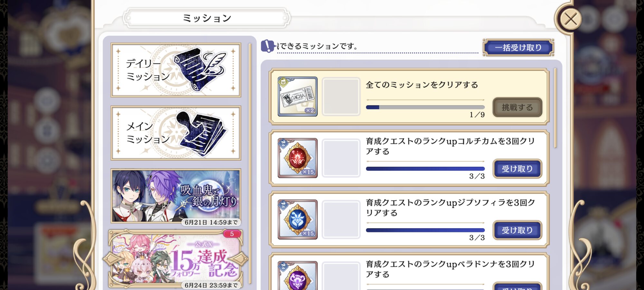Select the 15万フォロワー達成記念 banner
Screen dimensions: 644x290
(176, 259)
